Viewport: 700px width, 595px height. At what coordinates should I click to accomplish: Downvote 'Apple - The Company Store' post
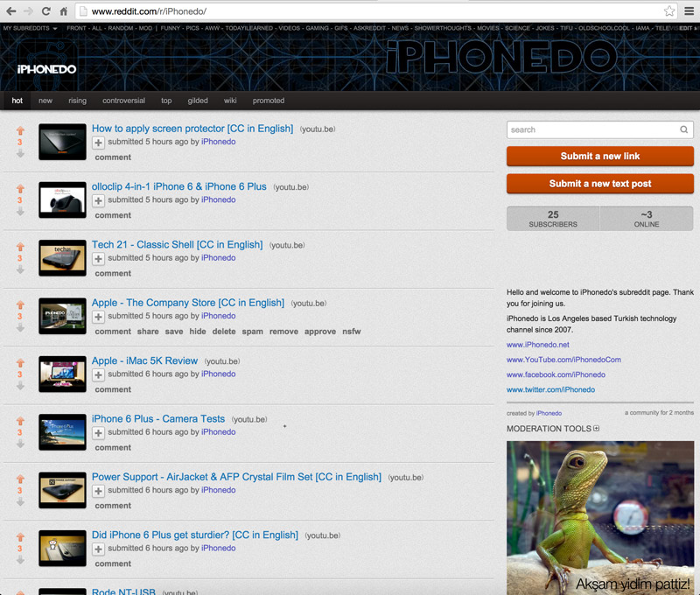pyautogui.click(x=20, y=327)
